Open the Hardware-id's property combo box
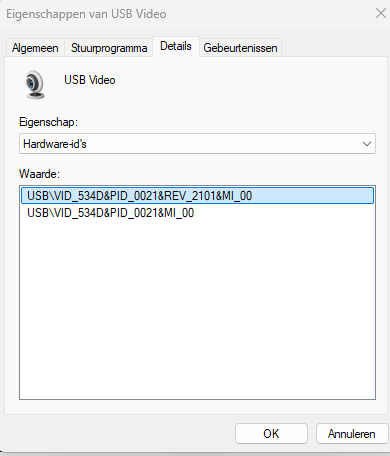This screenshot has width=390, height=456. [x=197, y=144]
